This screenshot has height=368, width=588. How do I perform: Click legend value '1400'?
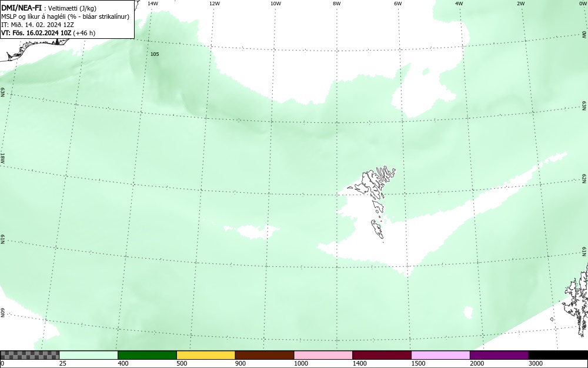click(360, 363)
